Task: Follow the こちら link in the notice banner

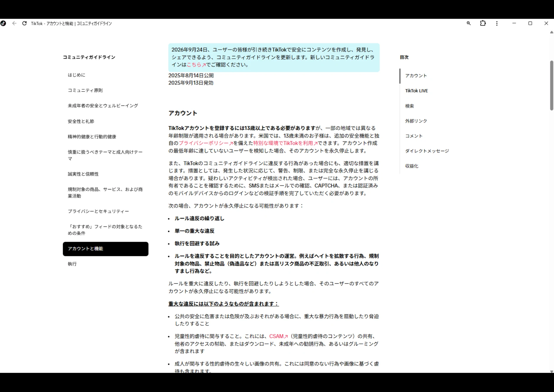Action: [196, 65]
